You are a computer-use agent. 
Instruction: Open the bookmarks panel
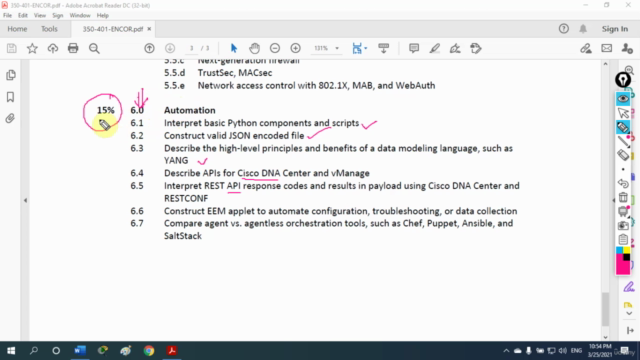pyautogui.click(x=11, y=97)
